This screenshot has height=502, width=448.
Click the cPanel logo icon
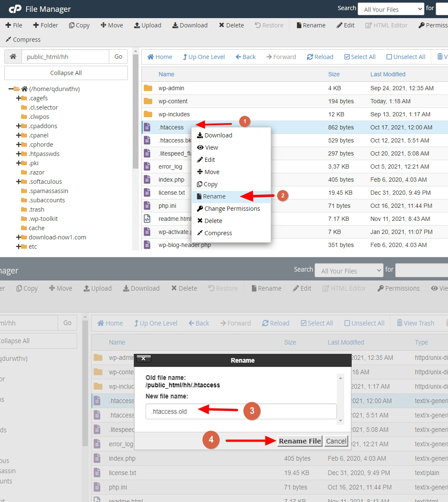pos(15,9)
